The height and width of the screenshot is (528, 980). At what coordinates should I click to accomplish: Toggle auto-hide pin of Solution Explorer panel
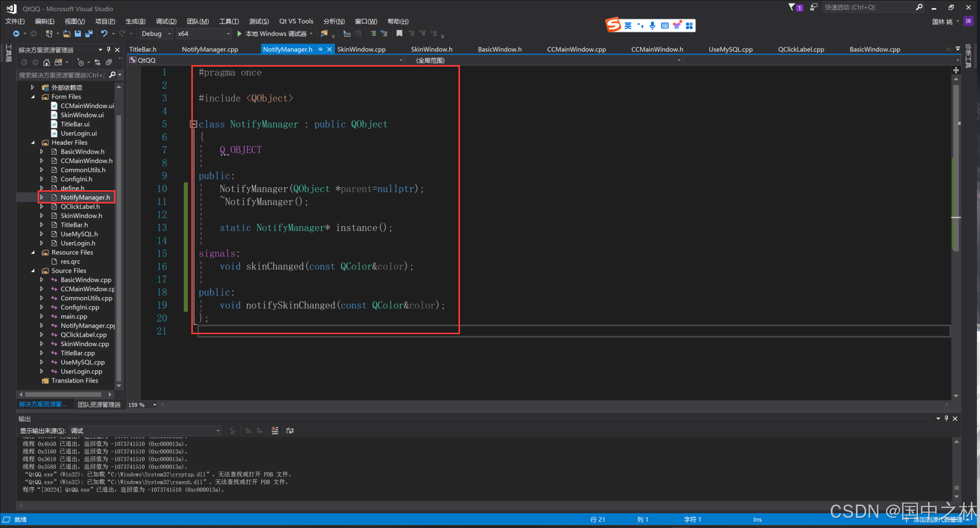[108, 49]
